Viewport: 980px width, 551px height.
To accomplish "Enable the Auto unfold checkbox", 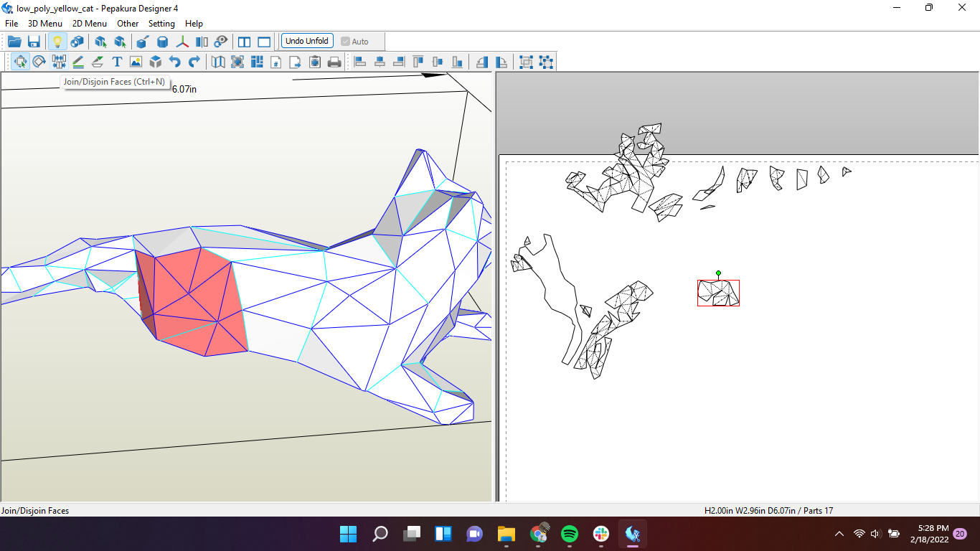I will [x=346, y=41].
